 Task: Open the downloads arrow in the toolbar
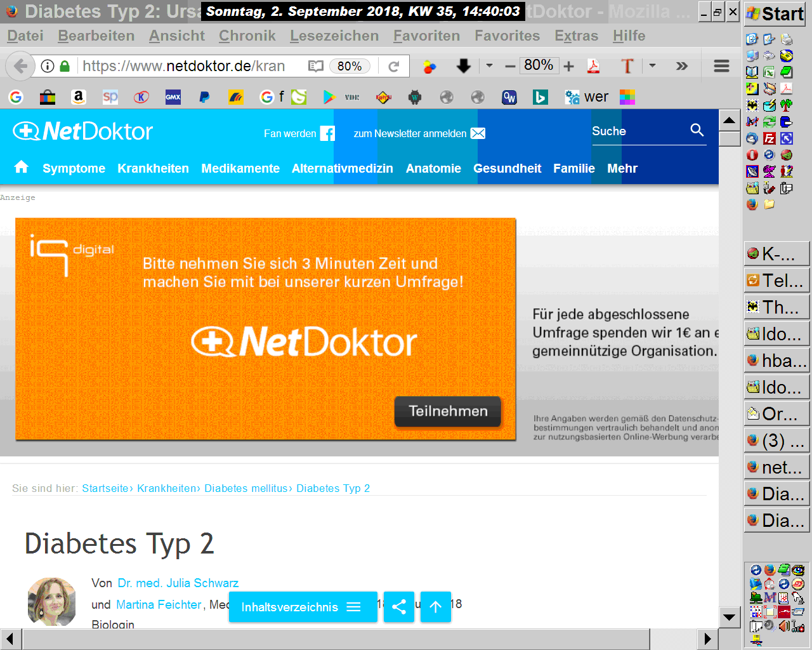tap(464, 65)
